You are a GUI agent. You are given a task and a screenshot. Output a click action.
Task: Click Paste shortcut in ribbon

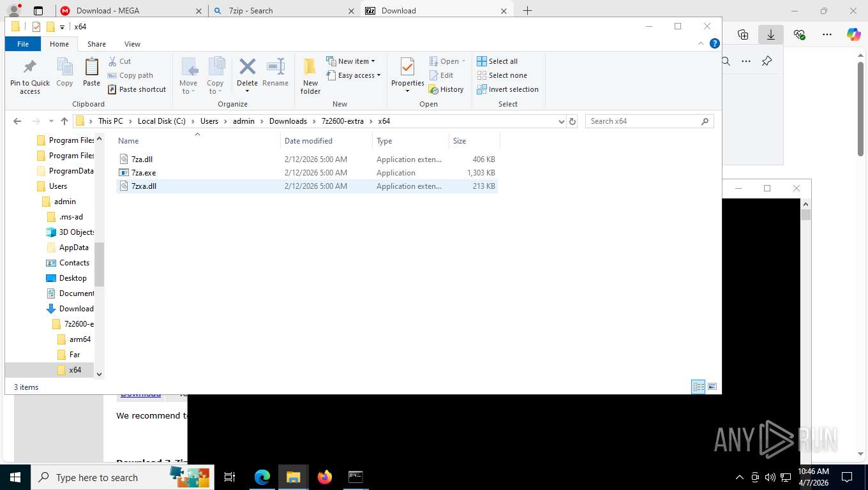(x=137, y=89)
